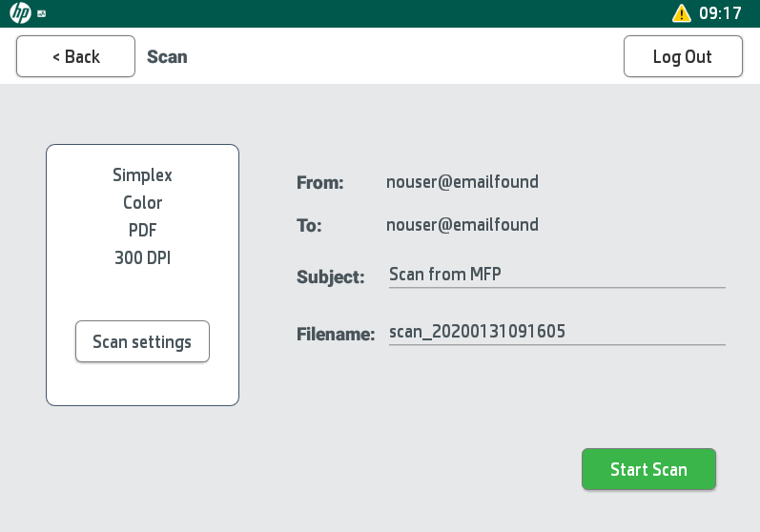Click the 300 DPI resolution text

pos(142,257)
